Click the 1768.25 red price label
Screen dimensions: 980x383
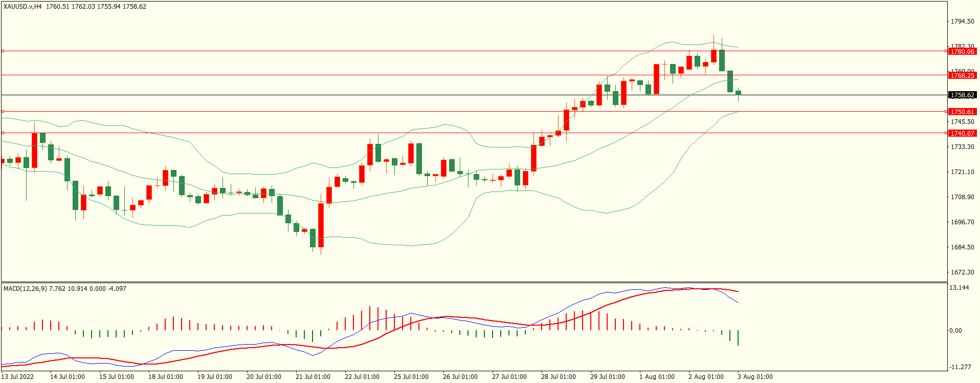pos(962,75)
